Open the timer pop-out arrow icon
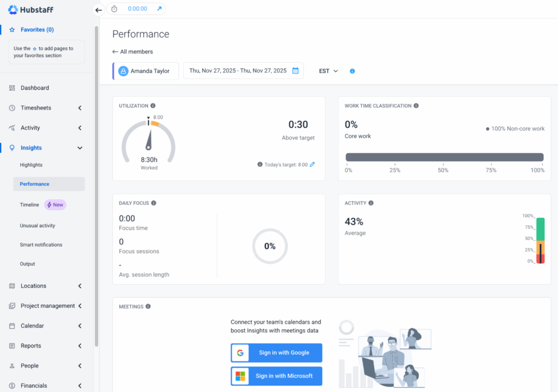This screenshot has height=392, width=558. [159, 9]
